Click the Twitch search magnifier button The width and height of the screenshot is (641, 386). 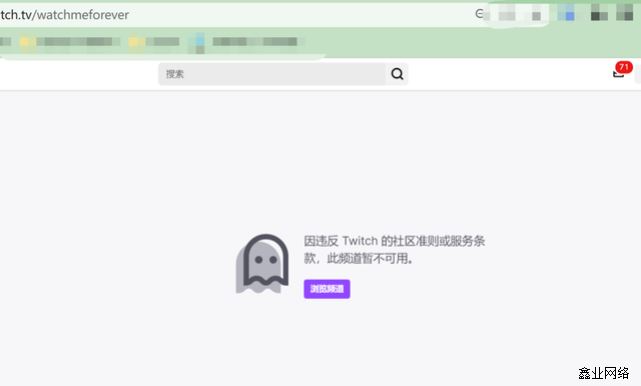point(397,74)
